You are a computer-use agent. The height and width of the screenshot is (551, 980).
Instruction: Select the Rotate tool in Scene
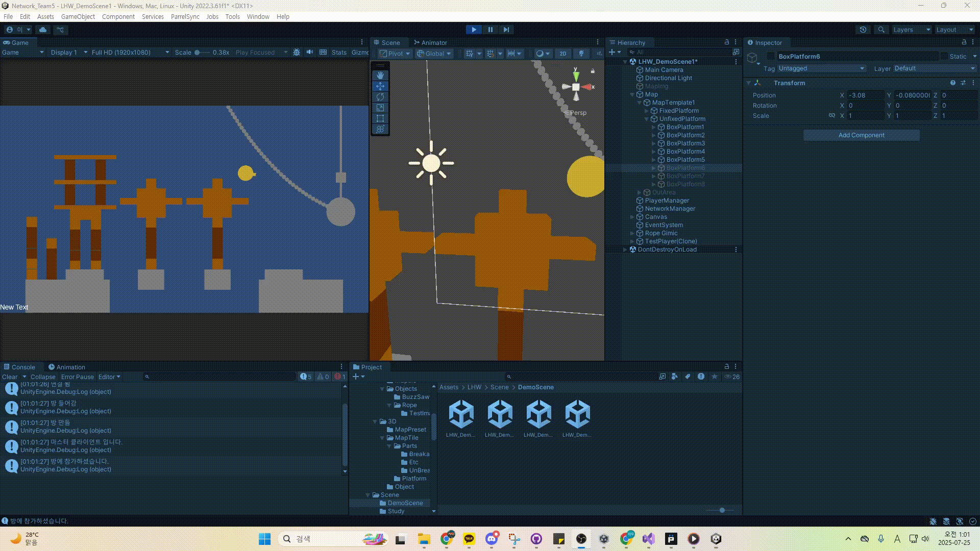tap(380, 97)
